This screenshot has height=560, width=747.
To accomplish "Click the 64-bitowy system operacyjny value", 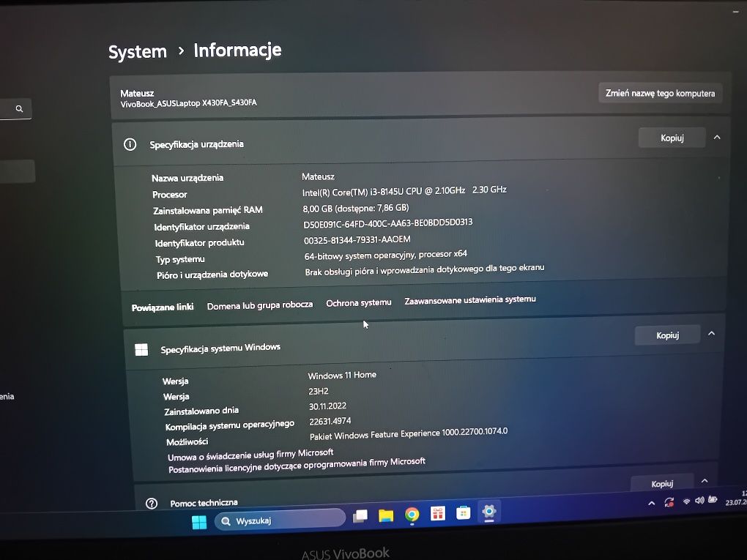I will click(386, 255).
